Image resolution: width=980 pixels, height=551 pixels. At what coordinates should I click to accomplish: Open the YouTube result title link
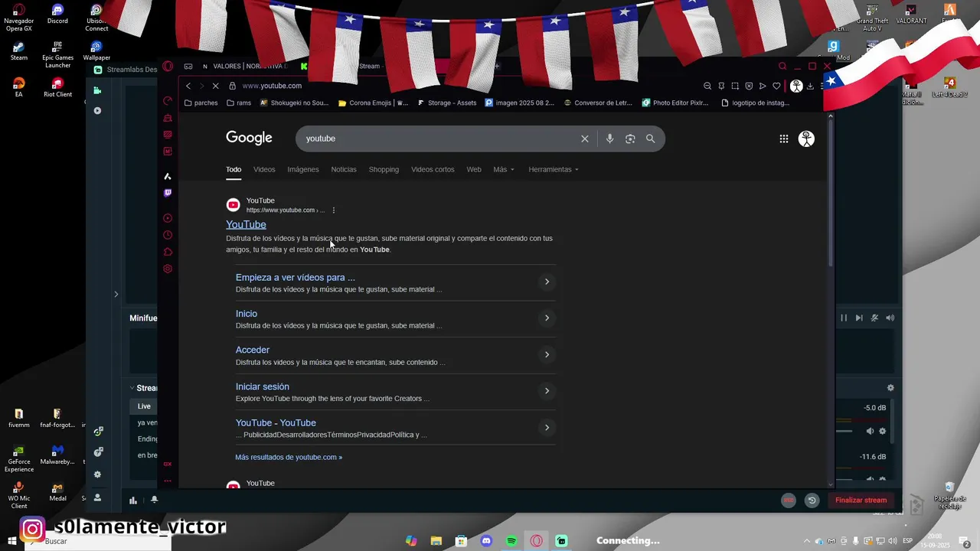point(246,224)
